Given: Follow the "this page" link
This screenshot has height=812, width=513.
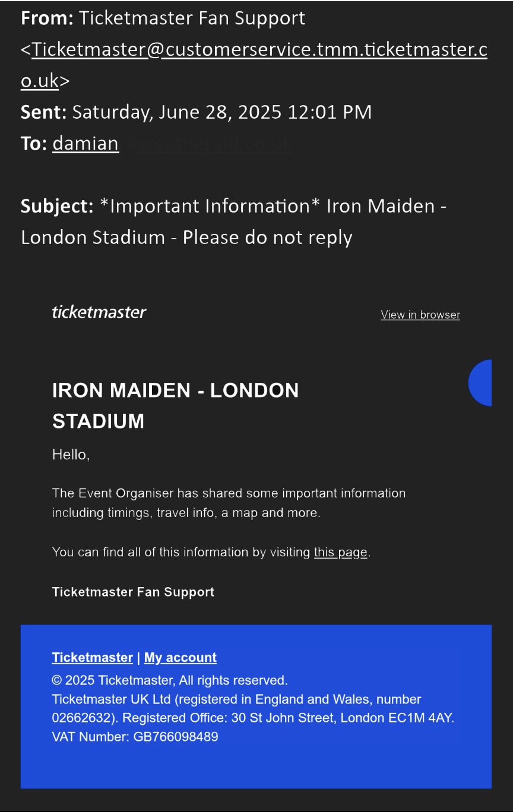Looking at the screenshot, I should [x=340, y=553].
